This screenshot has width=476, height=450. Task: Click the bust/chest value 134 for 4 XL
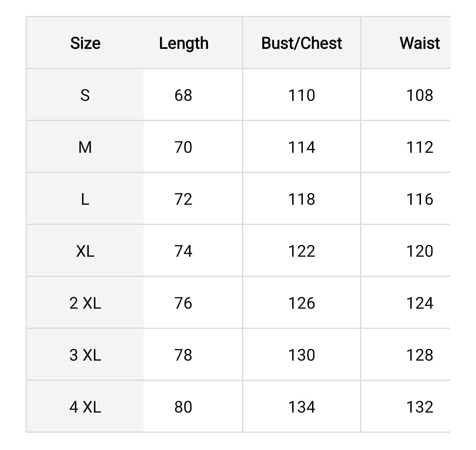(301, 407)
